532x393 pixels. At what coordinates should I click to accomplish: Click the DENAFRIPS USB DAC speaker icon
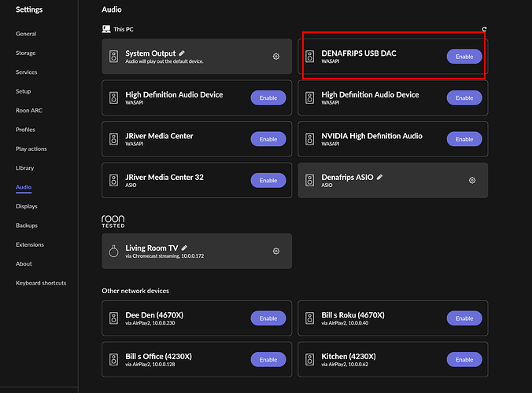(310, 57)
